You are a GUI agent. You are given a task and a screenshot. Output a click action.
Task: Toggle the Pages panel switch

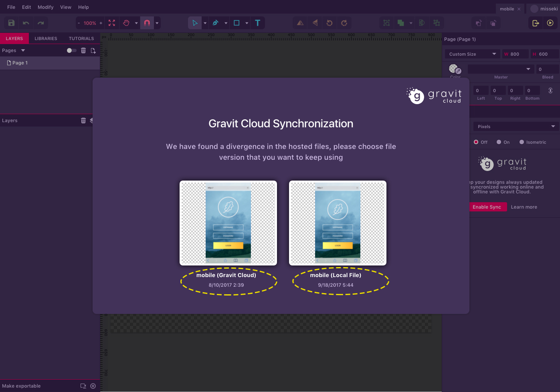tap(71, 50)
